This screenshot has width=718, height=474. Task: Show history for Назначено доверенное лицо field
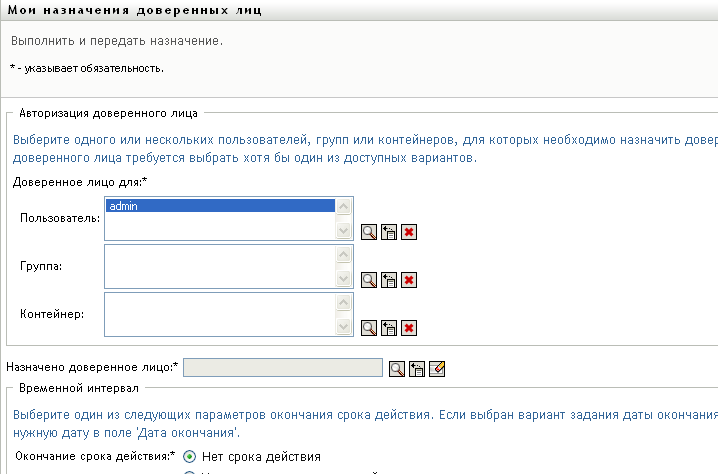pyautogui.click(x=417, y=369)
